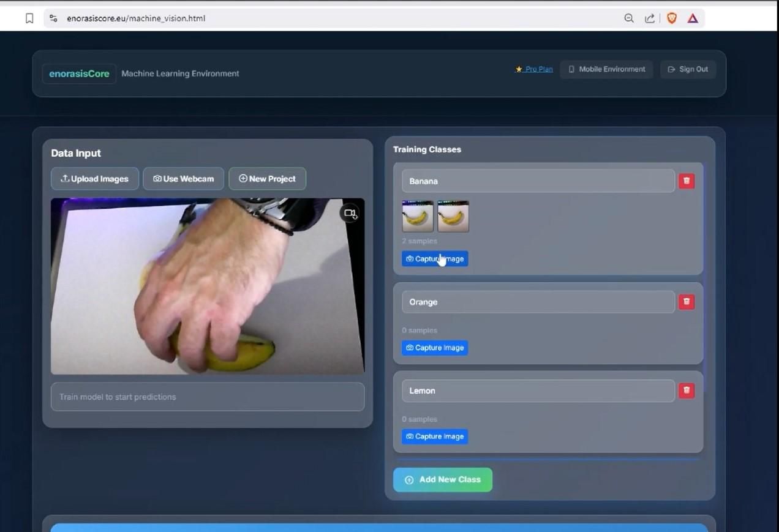The width and height of the screenshot is (779, 532).
Task: Open Mobile Environment
Action: (x=606, y=69)
